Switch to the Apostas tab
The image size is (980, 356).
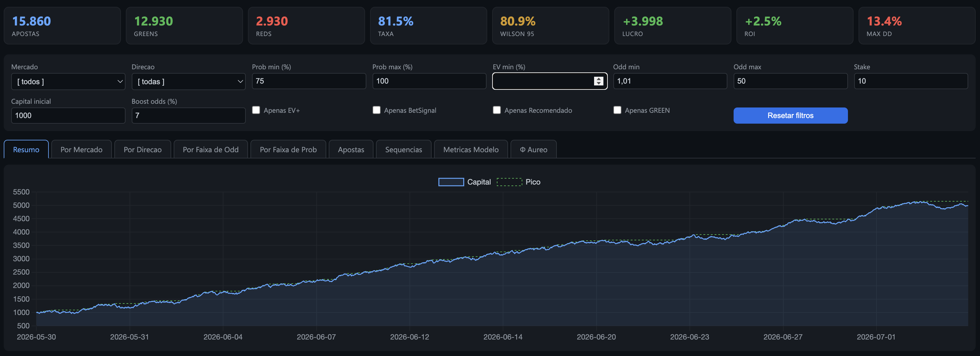click(351, 149)
